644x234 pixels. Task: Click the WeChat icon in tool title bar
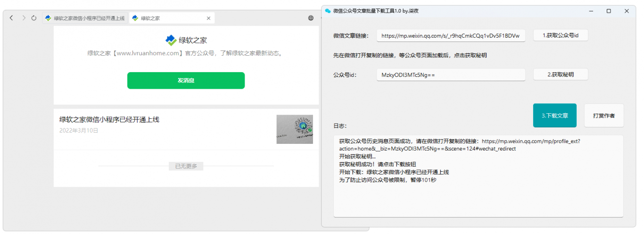pyautogui.click(x=328, y=10)
